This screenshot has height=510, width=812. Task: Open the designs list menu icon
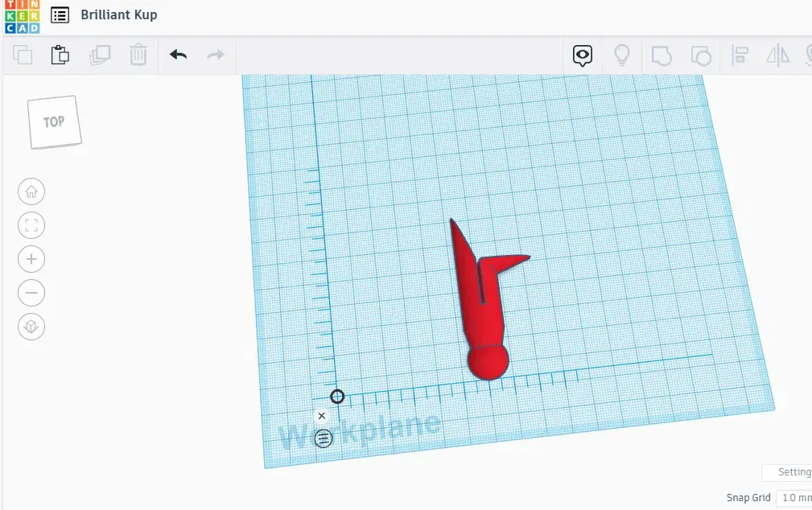pos(60,15)
